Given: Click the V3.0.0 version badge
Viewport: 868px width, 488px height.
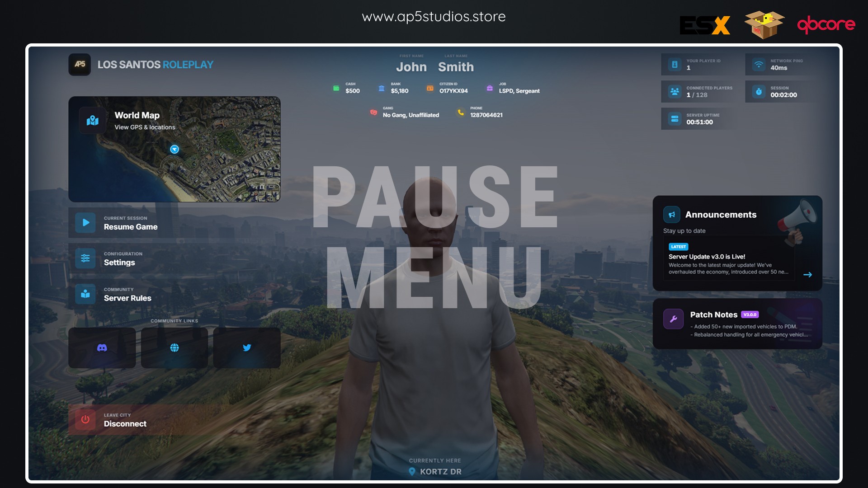Looking at the screenshot, I should [750, 314].
